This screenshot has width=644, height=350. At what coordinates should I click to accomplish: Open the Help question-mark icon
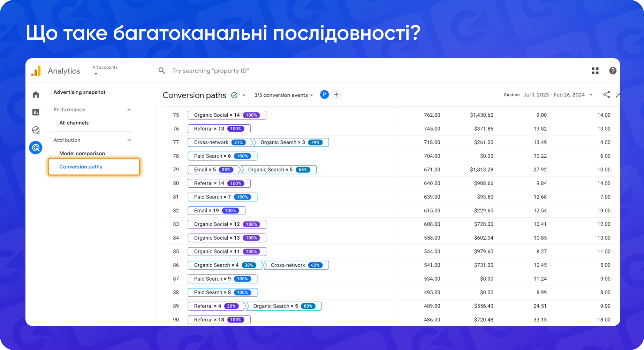613,70
